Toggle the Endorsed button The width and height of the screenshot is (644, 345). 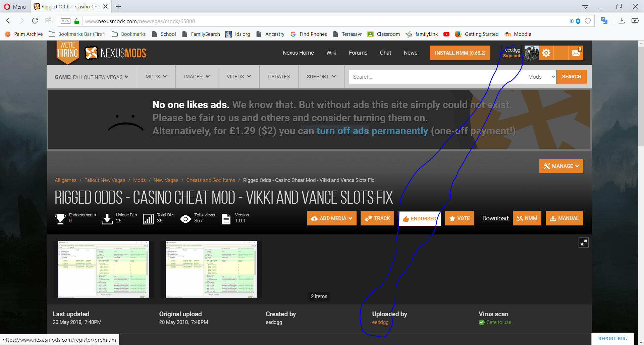point(420,218)
